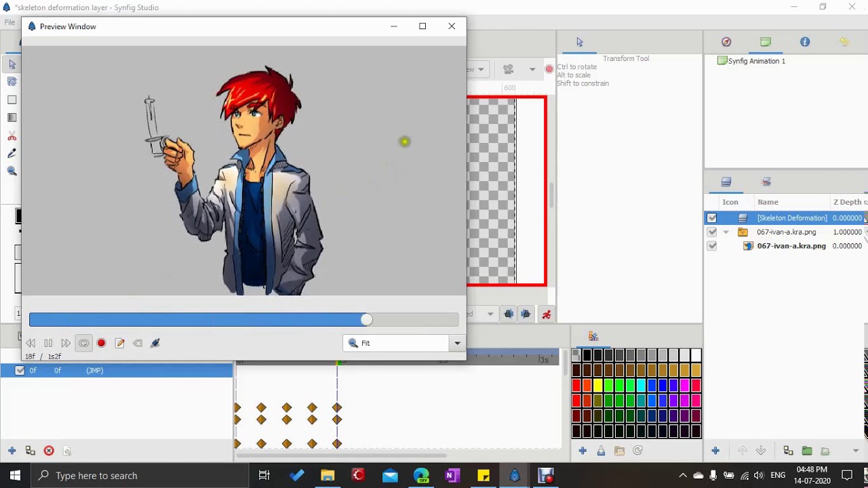868x488 pixels.
Task: Pick the cyan swatch in the palette
Action: (x=642, y=386)
